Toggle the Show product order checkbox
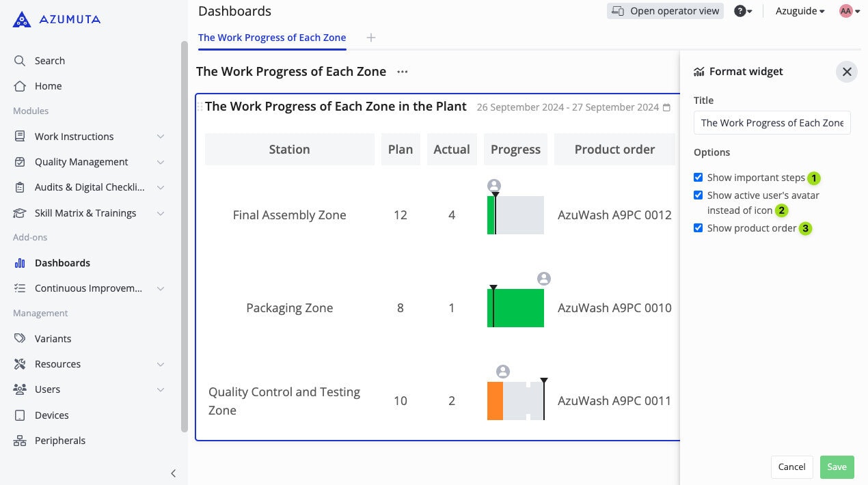The height and width of the screenshot is (485, 868). (698, 228)
